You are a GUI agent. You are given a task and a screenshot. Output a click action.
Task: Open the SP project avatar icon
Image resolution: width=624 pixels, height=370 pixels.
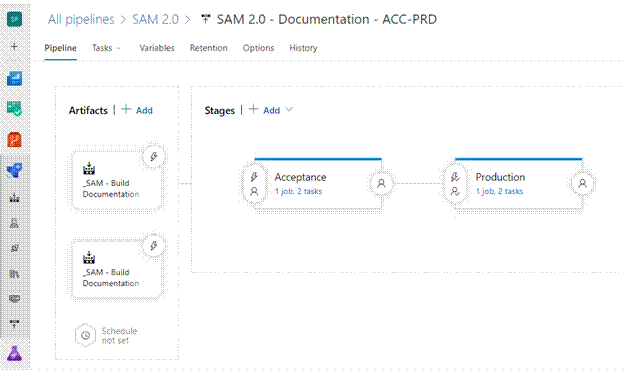[15, 19]
